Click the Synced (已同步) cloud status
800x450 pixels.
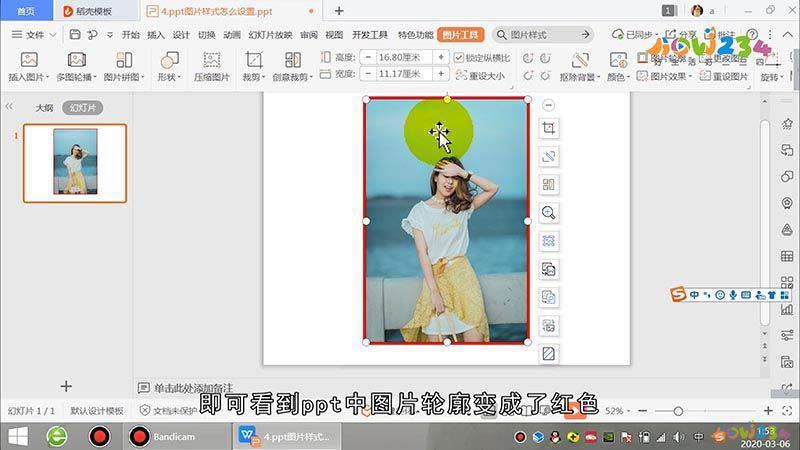633,34
